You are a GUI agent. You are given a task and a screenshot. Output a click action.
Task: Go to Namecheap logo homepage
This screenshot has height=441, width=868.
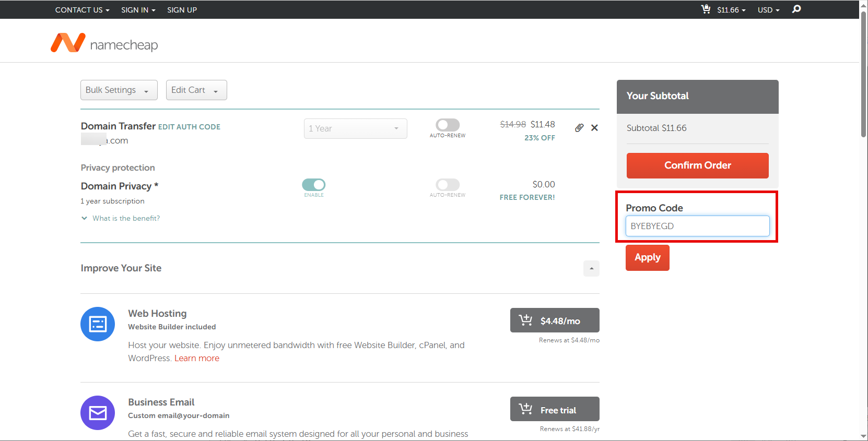click(104, 43)
